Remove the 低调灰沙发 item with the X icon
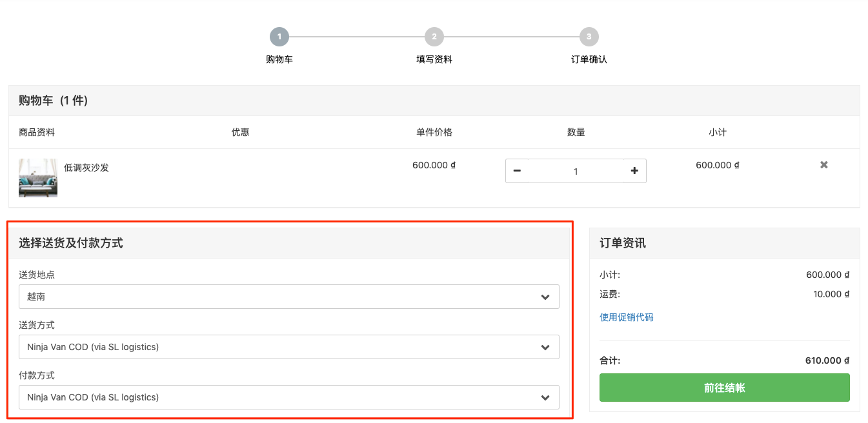The height and width of the screenshot is (423, 868). click(823, 165)
